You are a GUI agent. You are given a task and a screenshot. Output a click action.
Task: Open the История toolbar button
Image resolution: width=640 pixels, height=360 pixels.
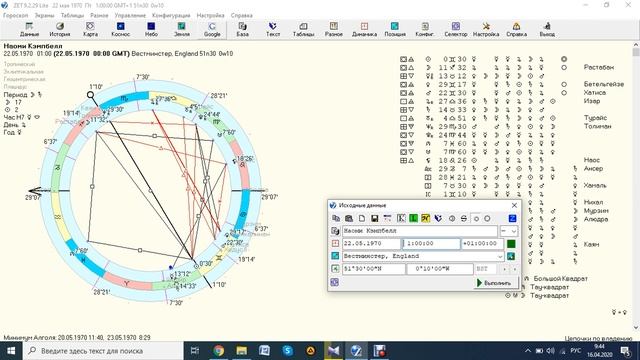(x=60, y=30)
